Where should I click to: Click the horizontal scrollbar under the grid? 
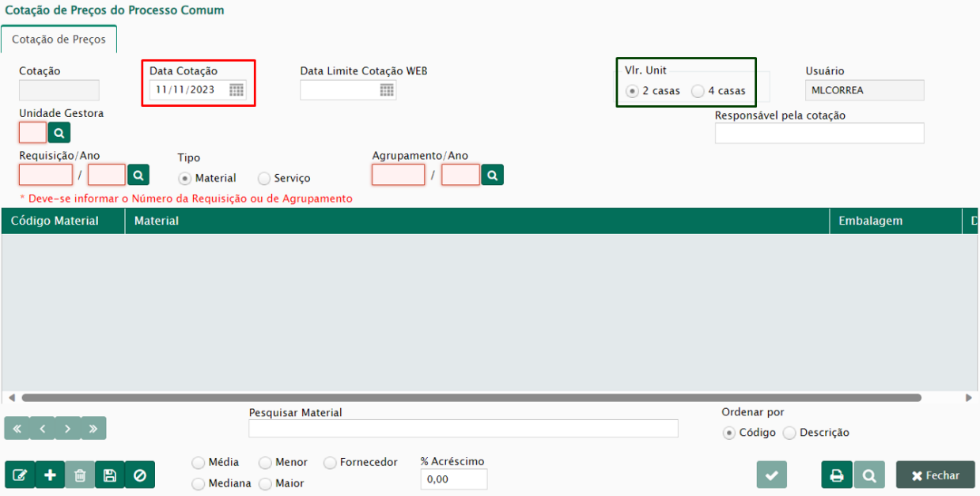(x=471, y=398)
